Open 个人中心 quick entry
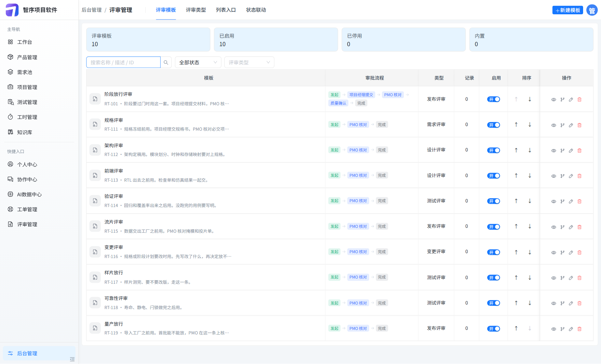This screenshot has height=364, width=601. coord(39,164)
